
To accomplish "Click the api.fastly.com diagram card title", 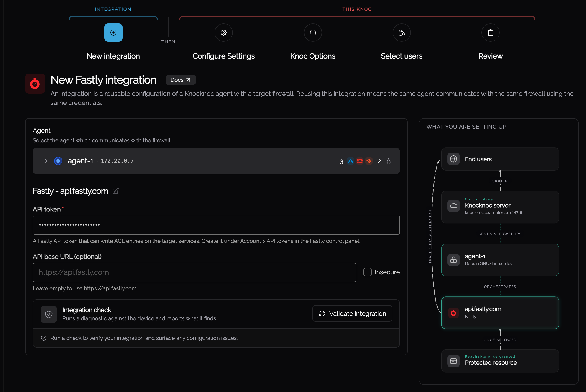I will tap(483, 309).
